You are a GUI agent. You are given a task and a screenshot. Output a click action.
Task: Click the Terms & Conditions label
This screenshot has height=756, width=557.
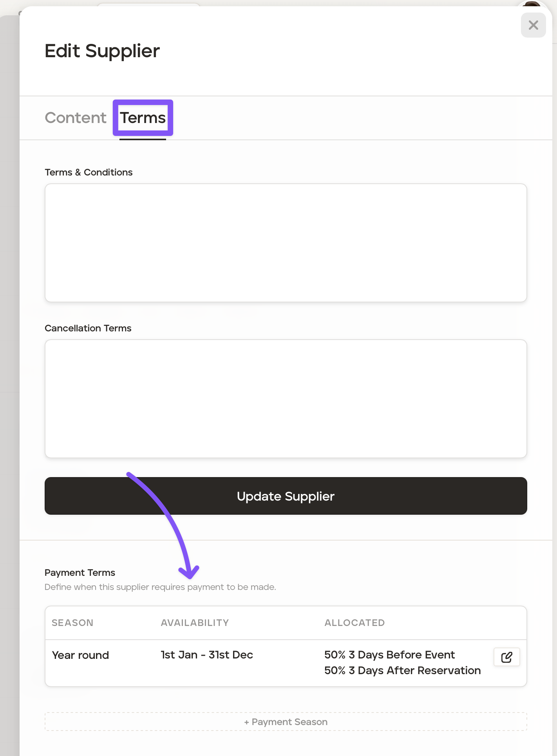tap(89, 172)
